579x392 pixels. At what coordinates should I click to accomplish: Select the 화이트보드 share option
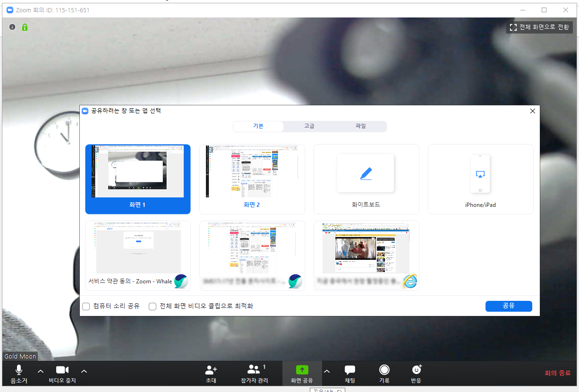(366, 179)
